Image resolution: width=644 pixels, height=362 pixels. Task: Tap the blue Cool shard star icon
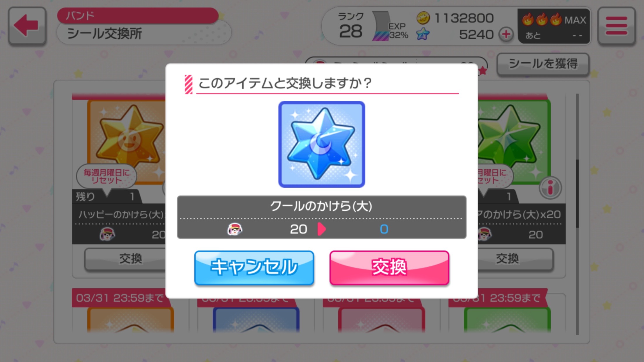(x=322, y=144)
